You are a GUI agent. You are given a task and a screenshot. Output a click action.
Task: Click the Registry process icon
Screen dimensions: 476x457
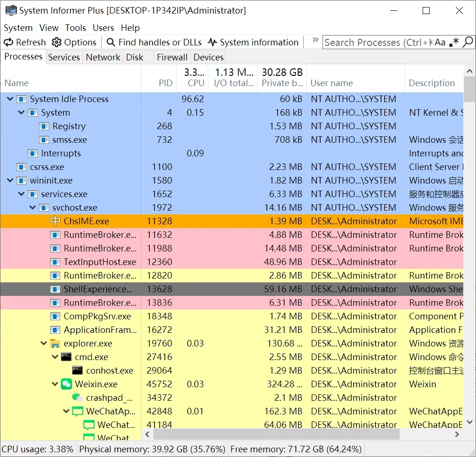[x=44, y=126]
